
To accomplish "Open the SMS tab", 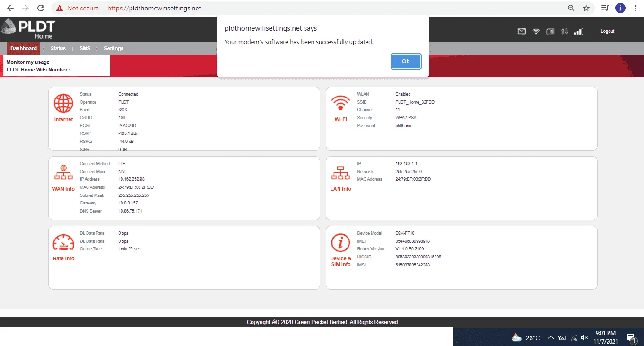I will [85, 48].
